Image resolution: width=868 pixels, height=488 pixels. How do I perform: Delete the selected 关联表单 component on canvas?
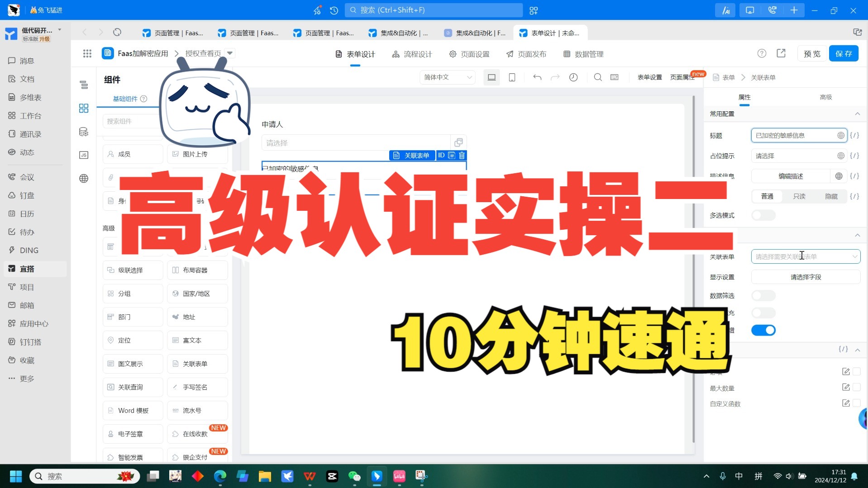462,156
